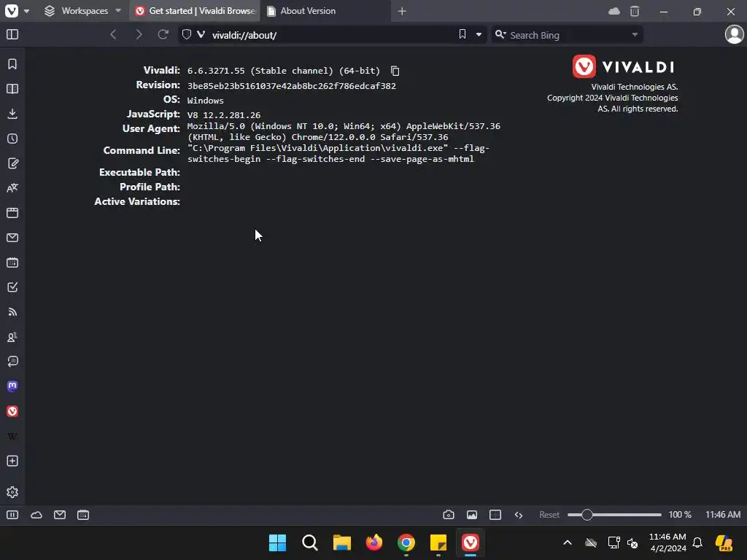Open the Windows Start menu
Image resolution: width=747 pixels, height=560 pixels.
point(277,542)
